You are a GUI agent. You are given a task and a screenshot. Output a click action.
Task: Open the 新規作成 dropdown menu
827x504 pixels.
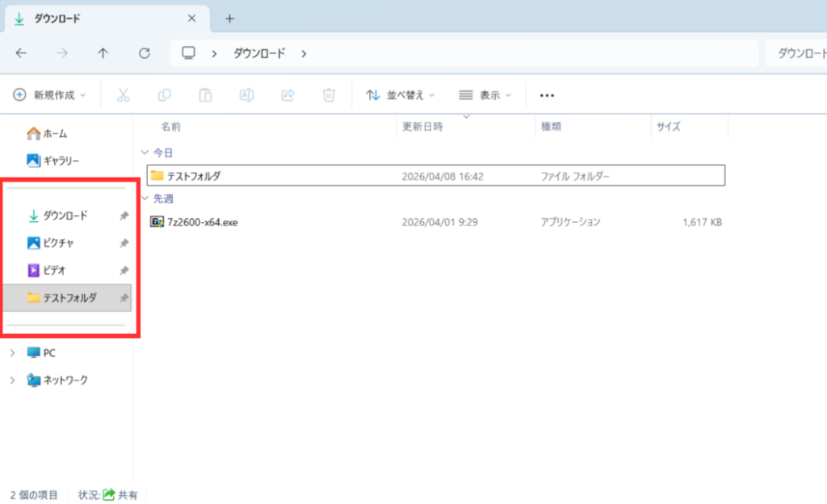tap(48, 94)
